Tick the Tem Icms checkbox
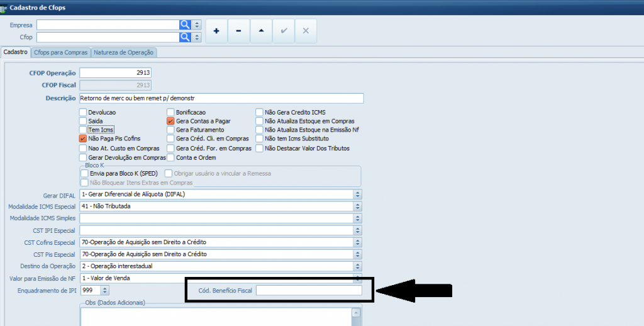The width and height of the screenshot is (644, 326). [x=83, y=130]
